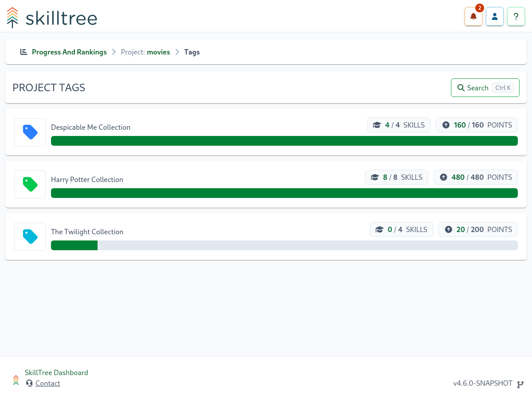Click the SkillTree Dashboard footer link
Viewport: 532px width, 399px height.
click(x=56, y=373)
